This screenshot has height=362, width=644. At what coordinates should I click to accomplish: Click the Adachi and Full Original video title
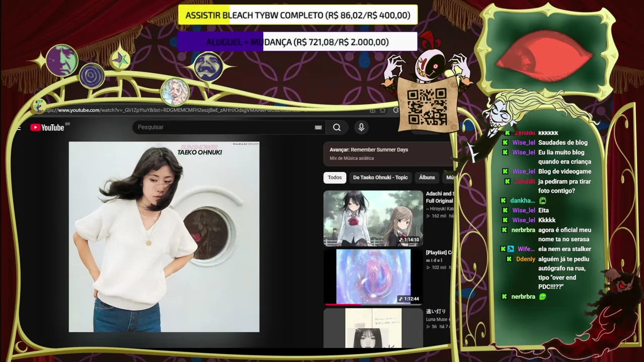440,197
